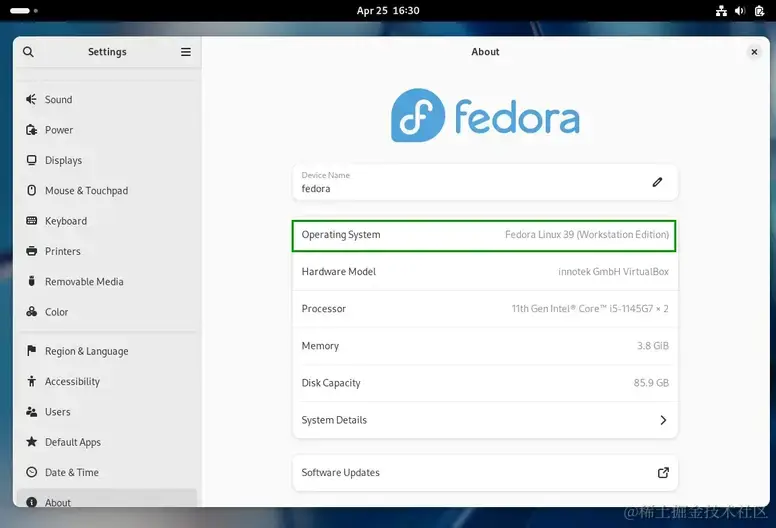Select Removable Media in sidebar
Viewport: 776px width, 528px height.
click(x=107, y=282)
